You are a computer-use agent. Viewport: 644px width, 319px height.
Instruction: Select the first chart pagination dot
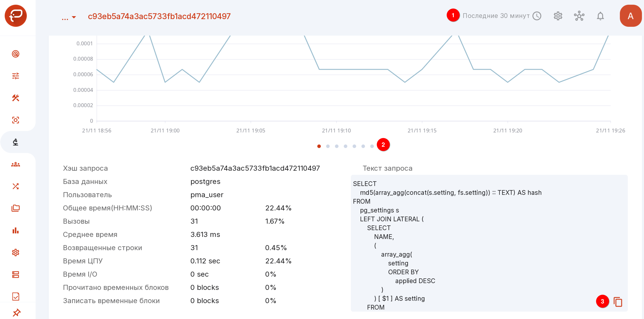coord(319,146)
